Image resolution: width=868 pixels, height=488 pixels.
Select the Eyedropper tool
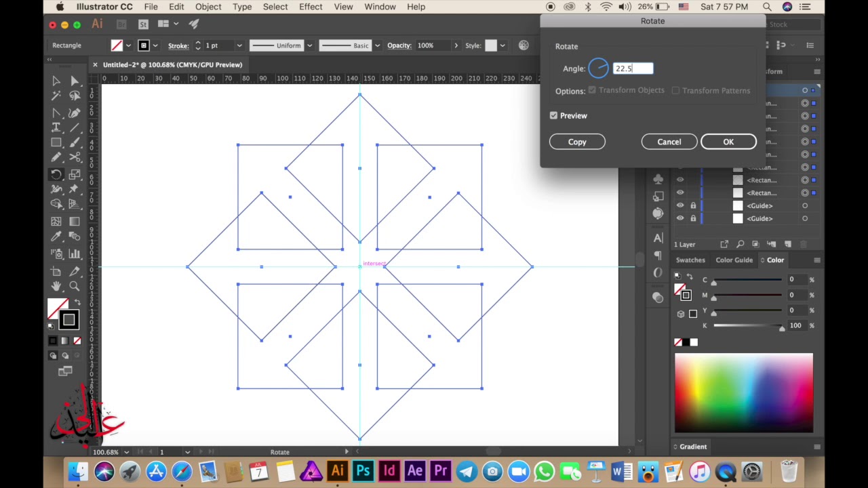click(x=56, y=237)
